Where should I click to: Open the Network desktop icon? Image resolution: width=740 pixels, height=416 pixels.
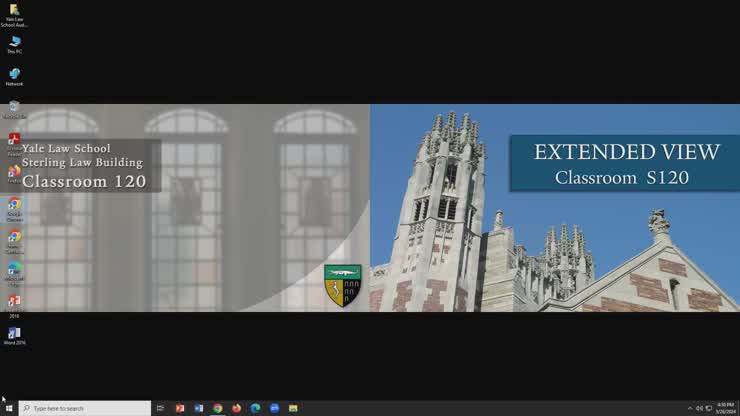tap(15, 74)
